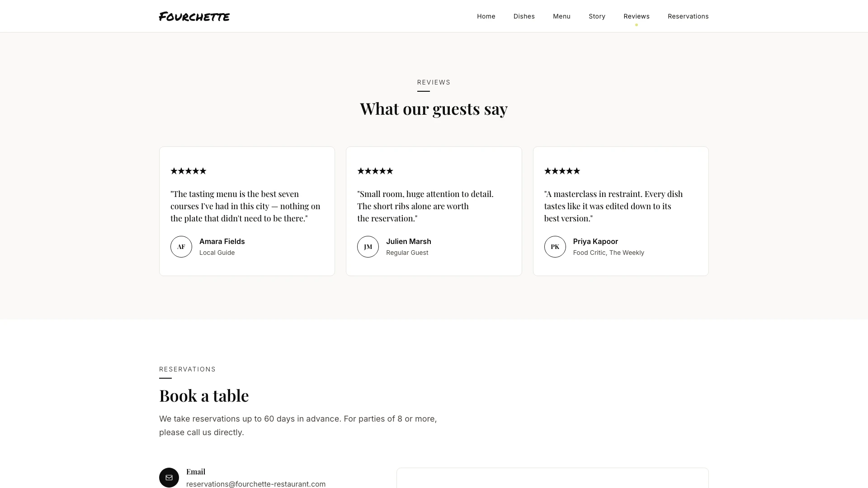Click the star rating on Julien Marsh's review
This screenshot has height=488, width=868.
coord(375,171)
